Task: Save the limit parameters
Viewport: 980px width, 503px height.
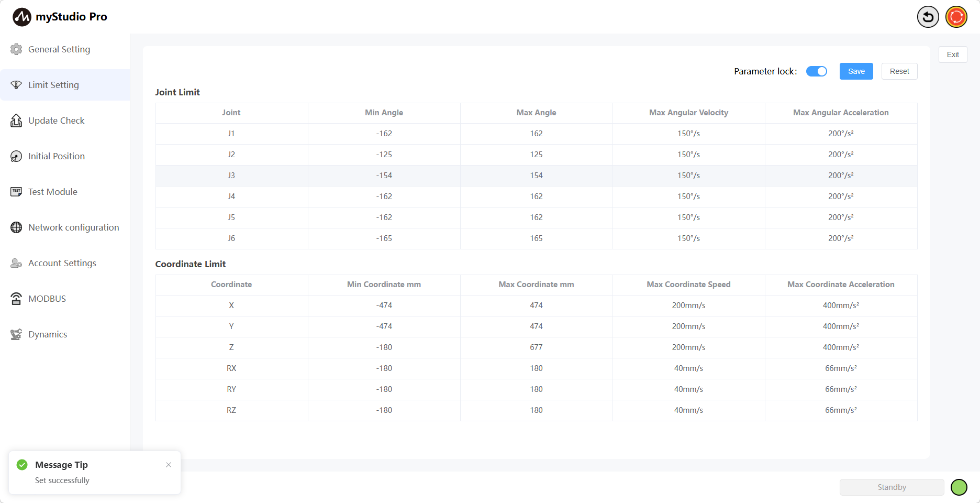Action: click(x=856, y=71)
